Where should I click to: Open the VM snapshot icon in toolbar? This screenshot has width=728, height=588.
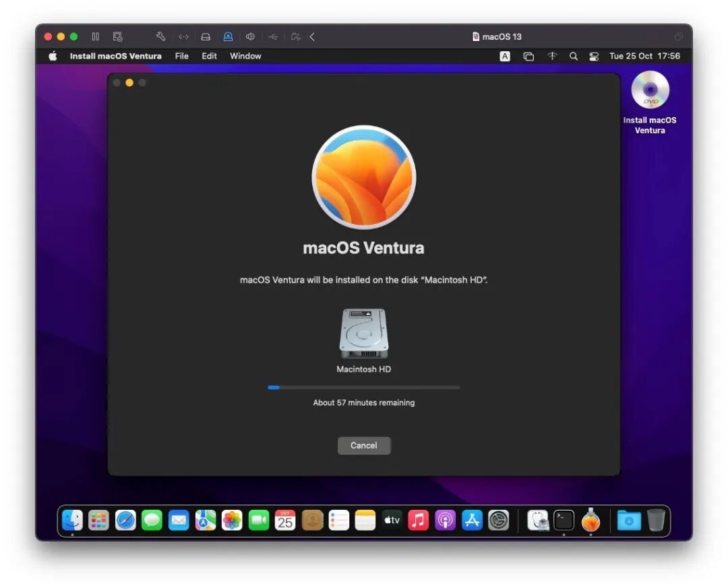point(117,36)
